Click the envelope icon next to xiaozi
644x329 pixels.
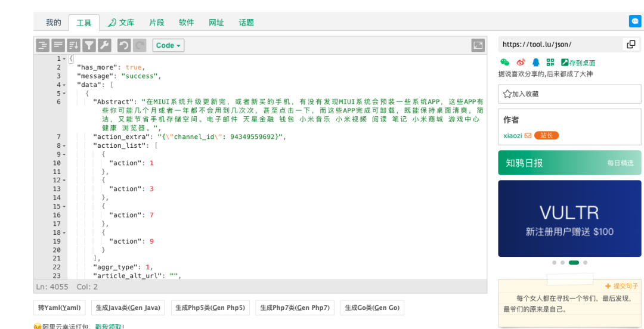pyautogui.click(x=528, y=135)
